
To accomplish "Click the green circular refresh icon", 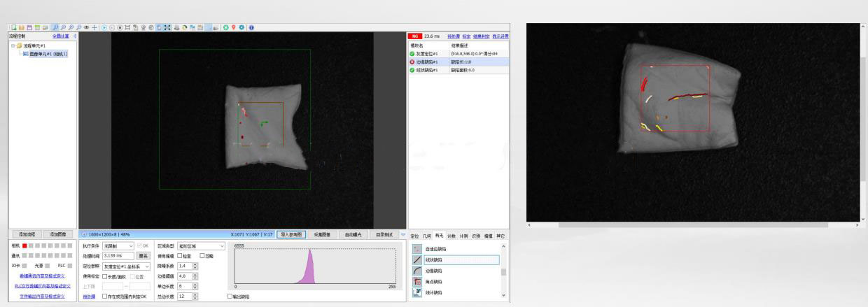I will click(225, 27).
